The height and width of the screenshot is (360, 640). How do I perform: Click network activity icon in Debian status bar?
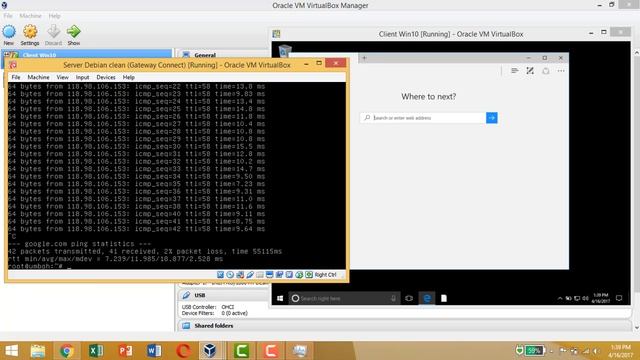click(240, 275)
